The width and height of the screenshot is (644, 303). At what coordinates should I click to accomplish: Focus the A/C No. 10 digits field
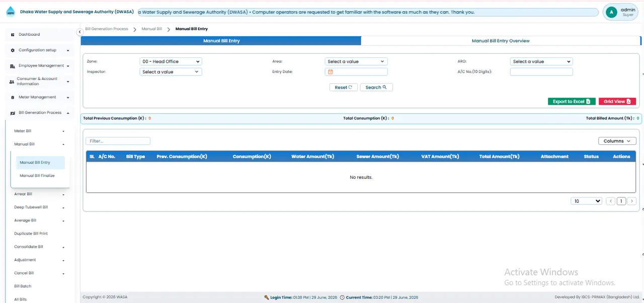click(541, 72)
